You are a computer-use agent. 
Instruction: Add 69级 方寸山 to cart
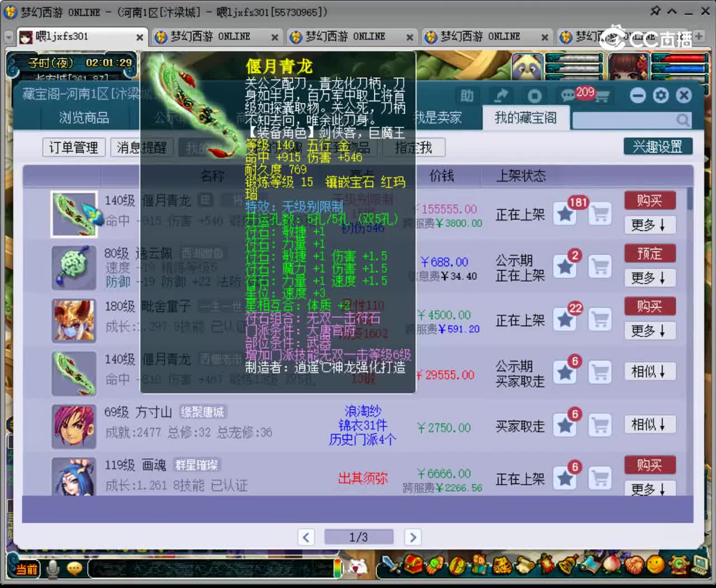600,425
